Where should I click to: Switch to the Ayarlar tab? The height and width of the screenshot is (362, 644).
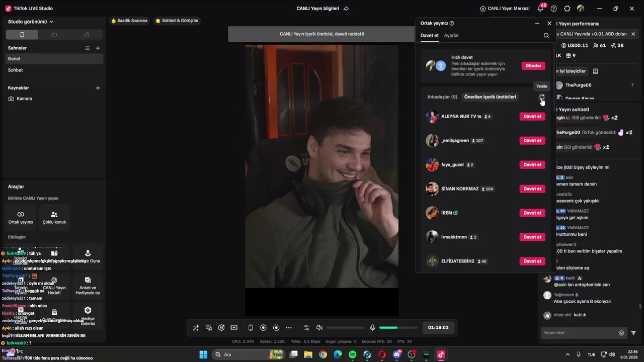(451, 35)
